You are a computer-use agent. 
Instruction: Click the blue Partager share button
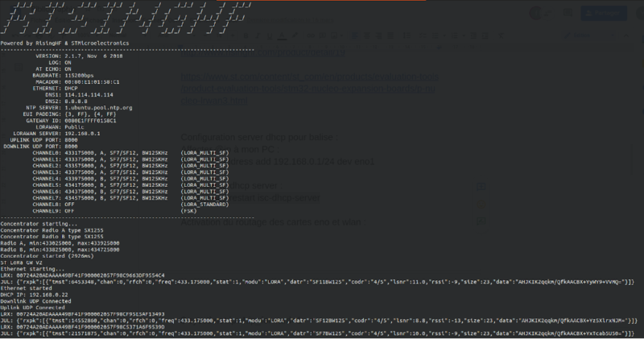[604, 13]
